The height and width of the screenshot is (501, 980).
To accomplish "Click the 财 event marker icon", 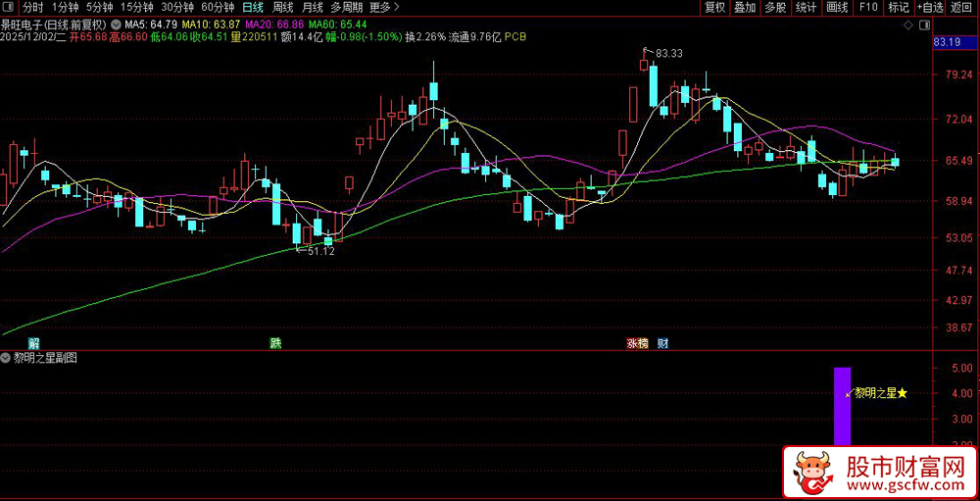I will coord(663,343).
